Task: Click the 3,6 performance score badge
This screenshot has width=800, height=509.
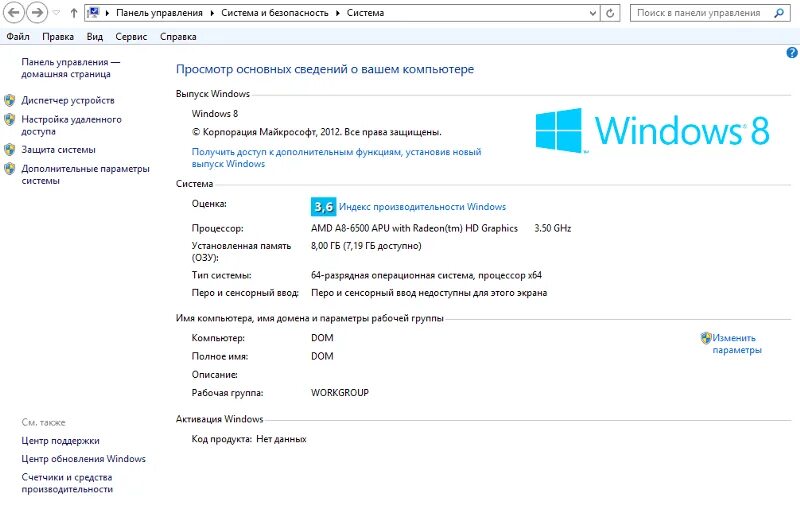Action: [x=323, y=207]
